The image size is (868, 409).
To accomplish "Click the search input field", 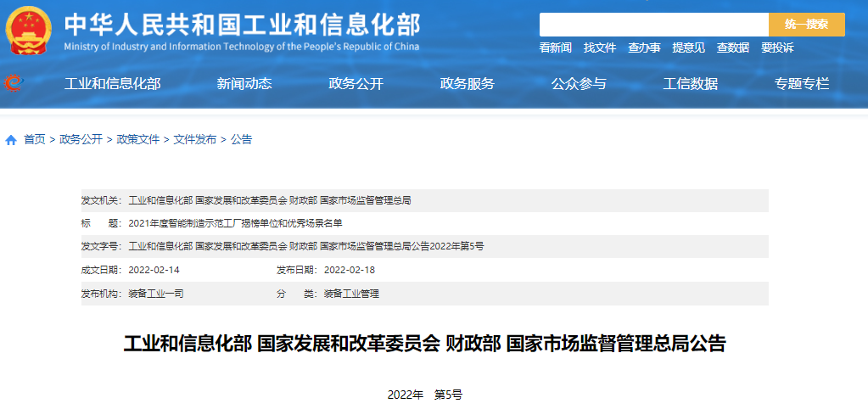I will [x=654, y=25].
